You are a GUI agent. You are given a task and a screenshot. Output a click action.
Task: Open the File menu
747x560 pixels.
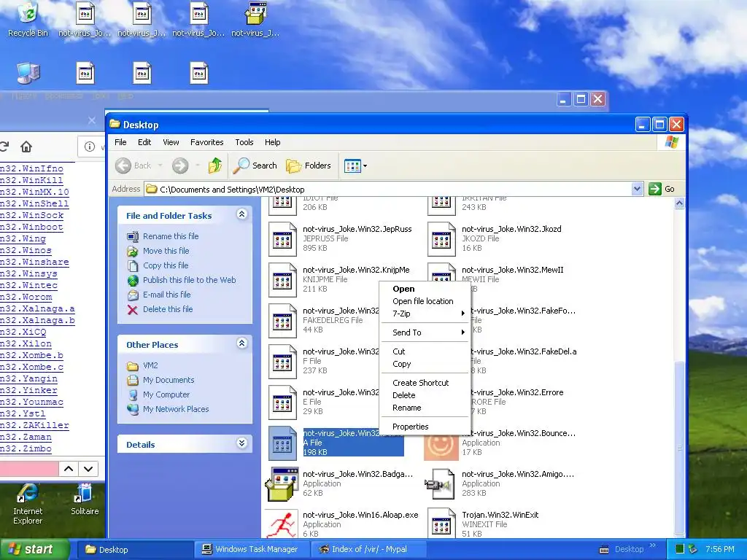click(x=120, y=142)
